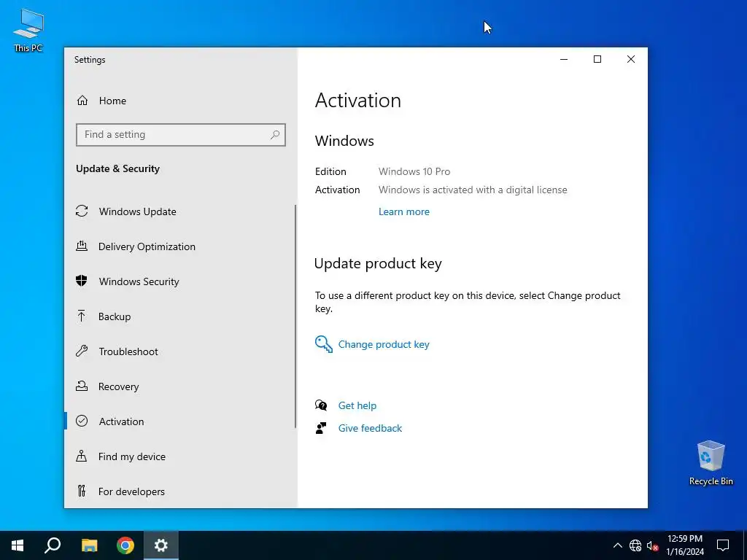Select Troubleshoot in the sidebar

click(x=128, y=351)
